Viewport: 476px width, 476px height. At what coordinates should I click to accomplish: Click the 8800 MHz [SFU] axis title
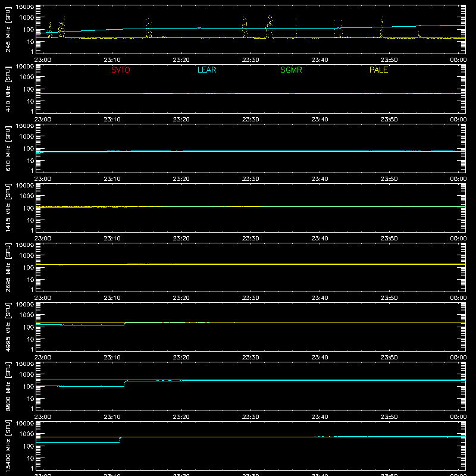pyautogui.click(x=8, y=386)
